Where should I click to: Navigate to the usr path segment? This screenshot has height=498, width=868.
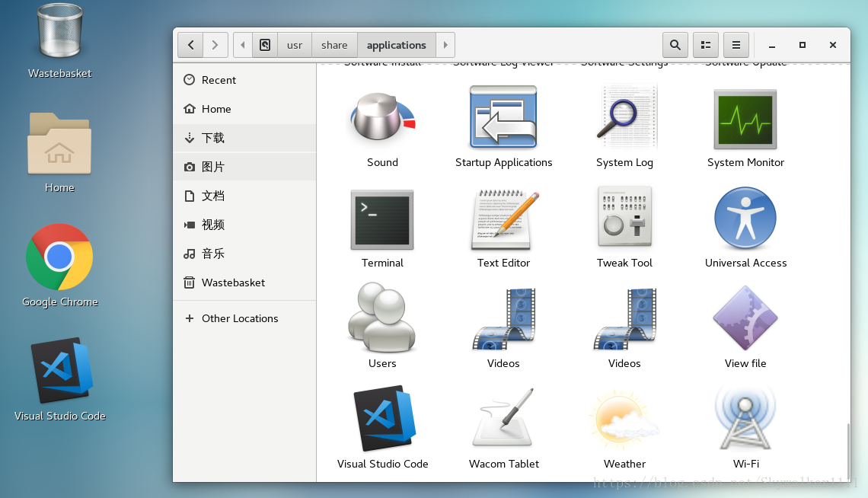pyautogui.click(x=295, y=45)
